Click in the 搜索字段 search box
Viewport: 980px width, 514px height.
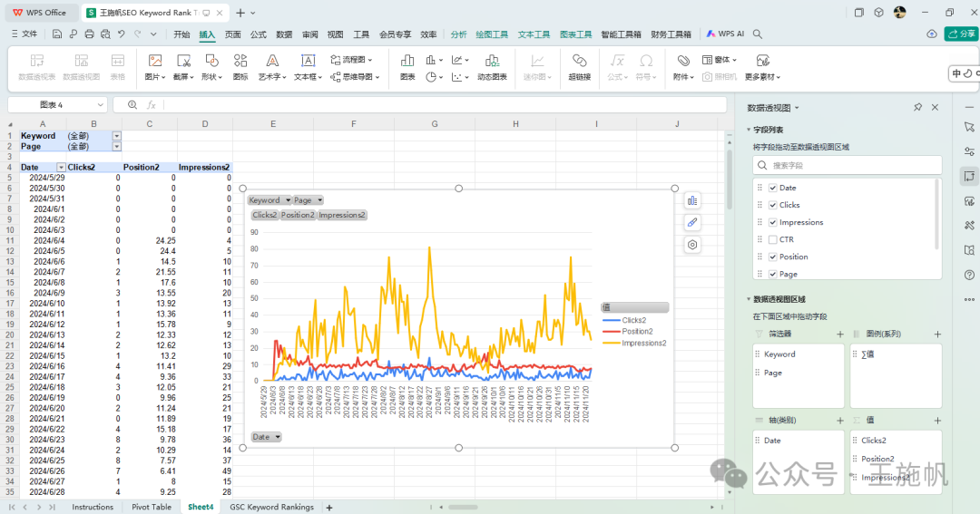[x=847, y=166]
